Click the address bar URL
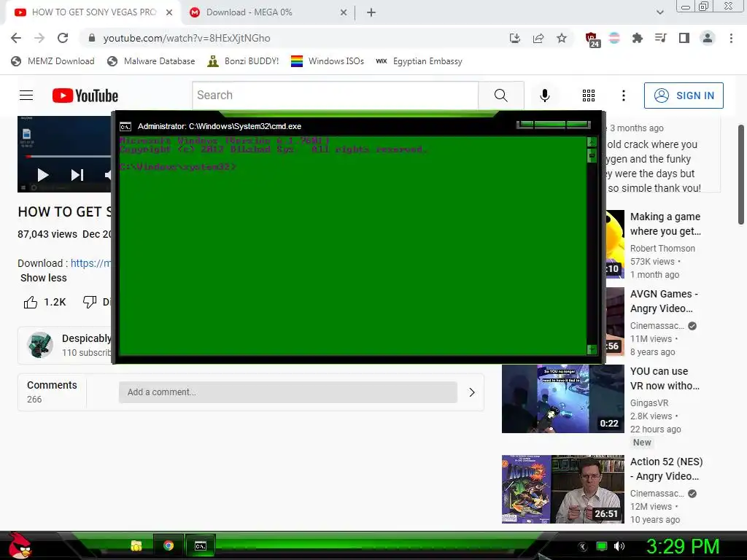The image size is (747, 560). [187, 38]
